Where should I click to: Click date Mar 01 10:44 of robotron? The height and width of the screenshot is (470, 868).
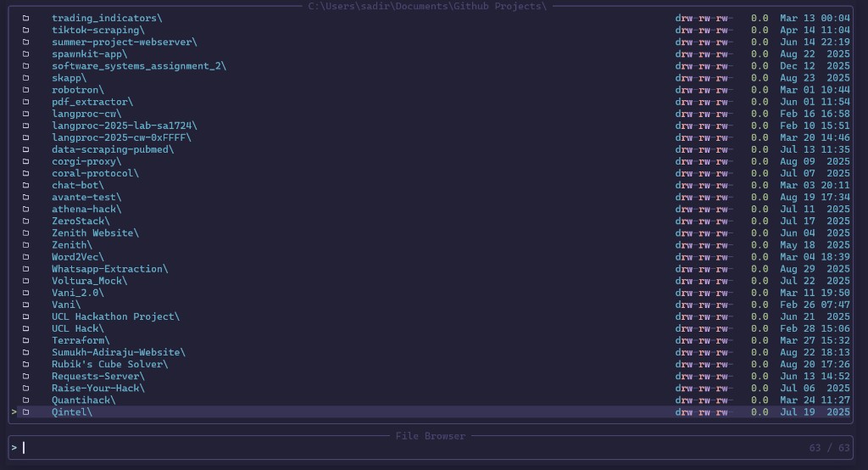(815, 90)
